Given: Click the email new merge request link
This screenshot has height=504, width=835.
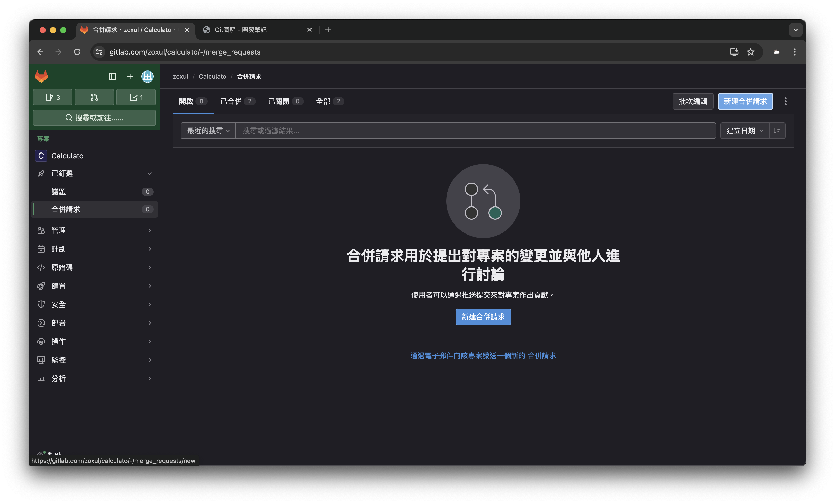Looking at the screenshot, I should (483, 356).
